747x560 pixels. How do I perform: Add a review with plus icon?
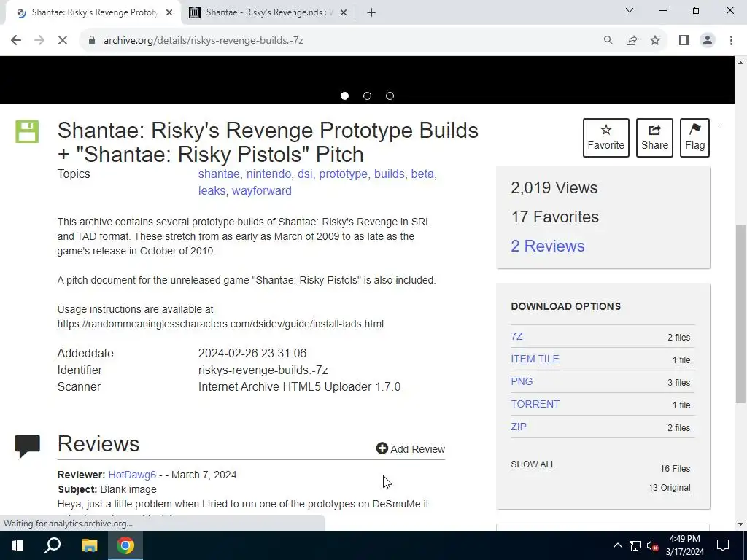point(410,448)
